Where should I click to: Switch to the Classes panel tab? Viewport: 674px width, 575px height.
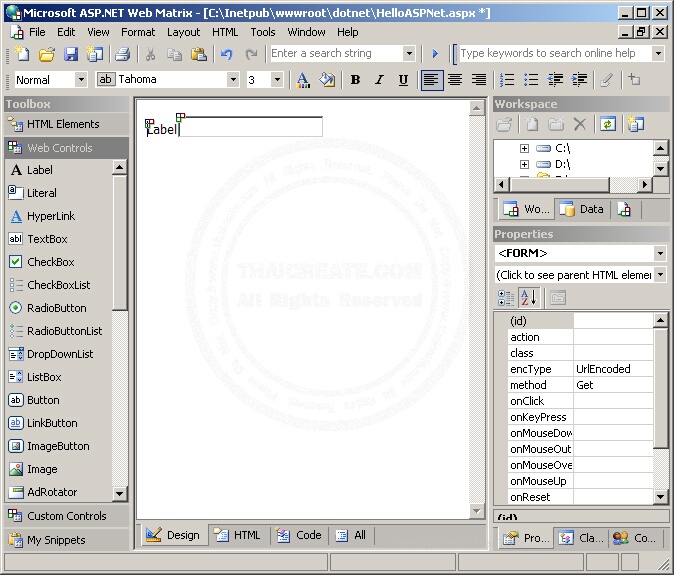click(x=581, y=538)
